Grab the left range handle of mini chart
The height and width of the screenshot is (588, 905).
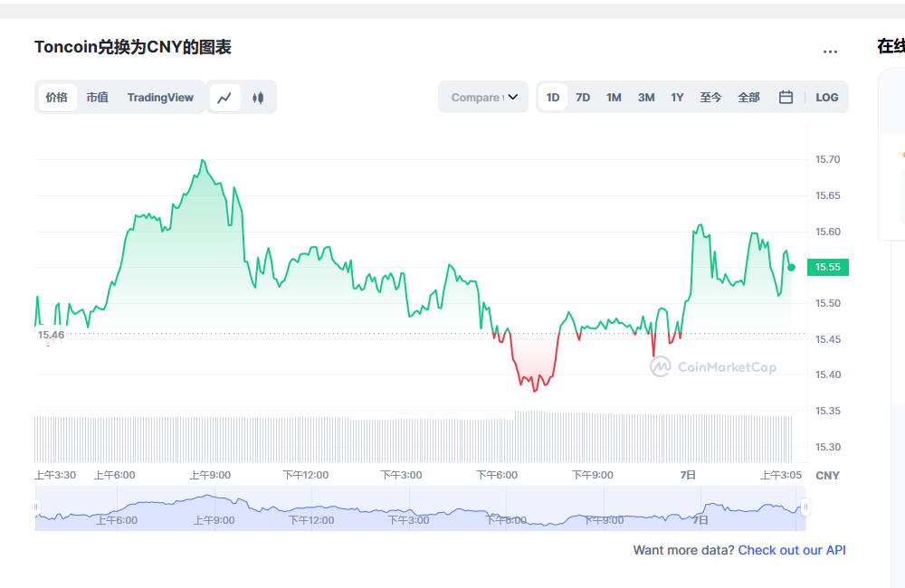click(x=36, y=507)
